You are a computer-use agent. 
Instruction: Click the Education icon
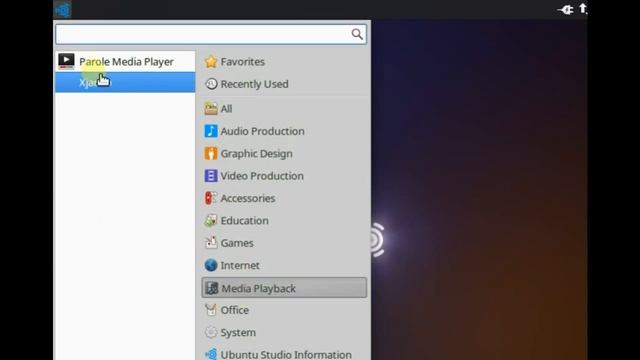pyautogui.click(x=211, y=220)
